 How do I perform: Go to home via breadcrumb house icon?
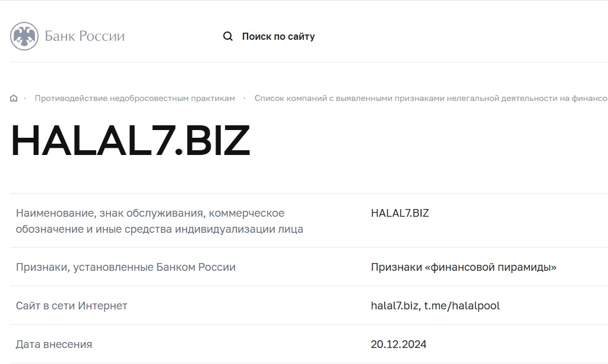click(x=14, y=98)
